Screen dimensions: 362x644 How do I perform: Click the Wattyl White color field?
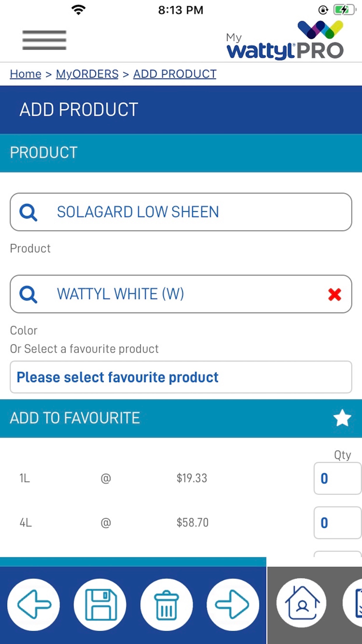171,295
